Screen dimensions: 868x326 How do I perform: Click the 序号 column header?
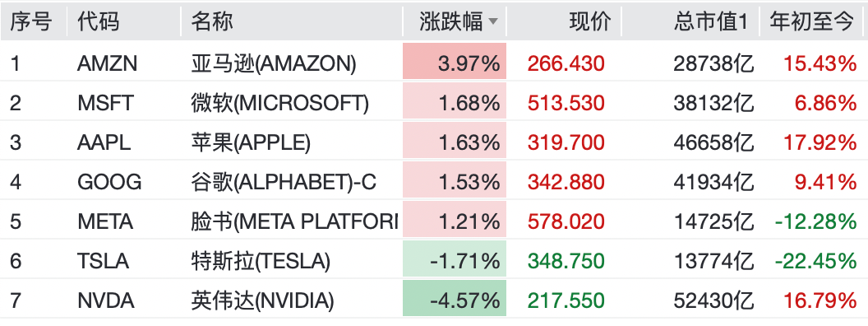coord(31,22)
